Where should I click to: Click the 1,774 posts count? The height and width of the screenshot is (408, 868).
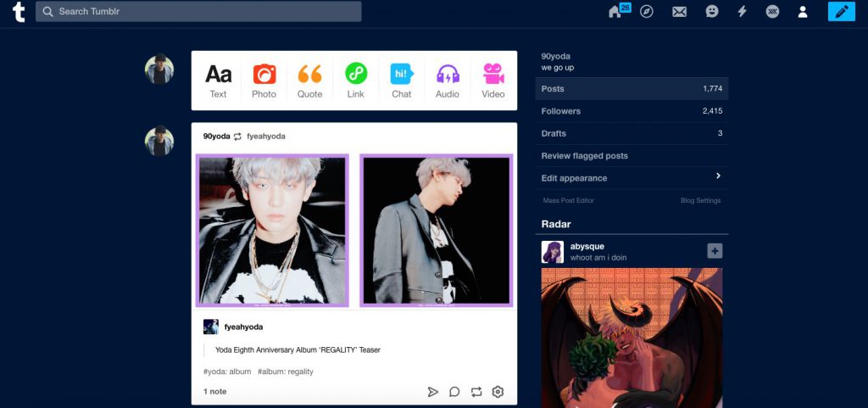(712, 88)
